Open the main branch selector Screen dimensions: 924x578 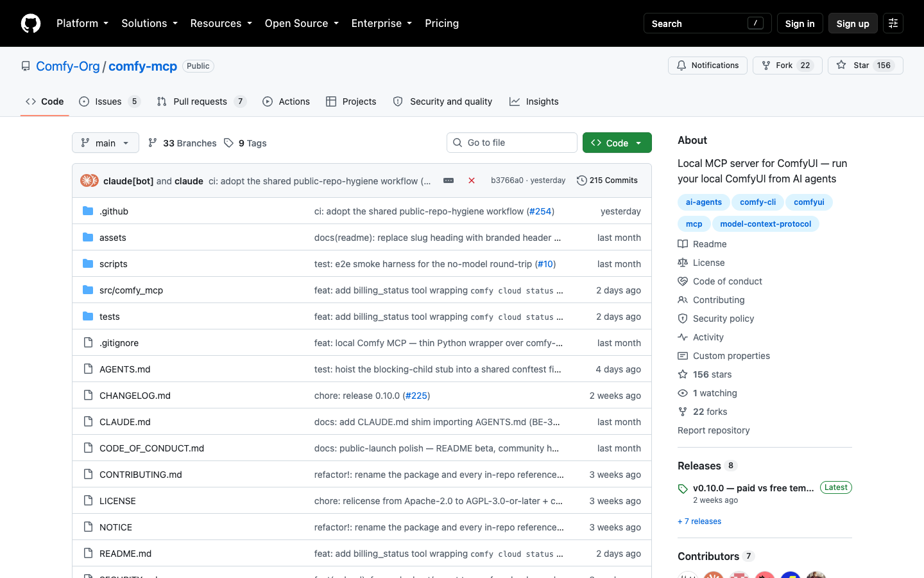point(105,143)
